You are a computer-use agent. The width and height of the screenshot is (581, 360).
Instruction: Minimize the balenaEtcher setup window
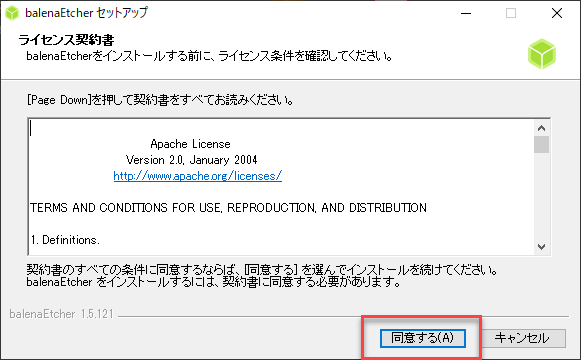pyautogui.click(x=466, y=13)
